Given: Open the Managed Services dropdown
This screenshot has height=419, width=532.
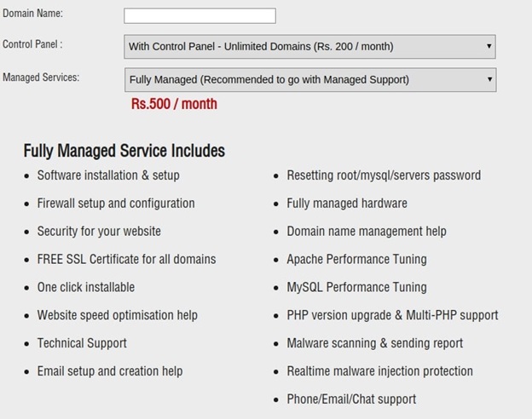Looking at the screenshot, I should [310, 80].
